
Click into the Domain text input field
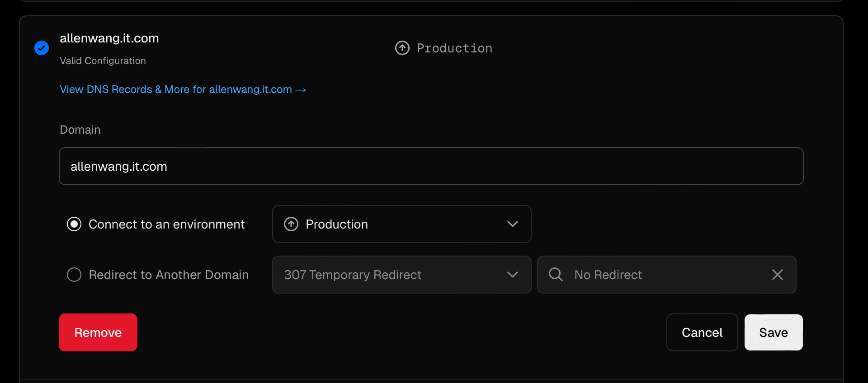click(431, 166)
